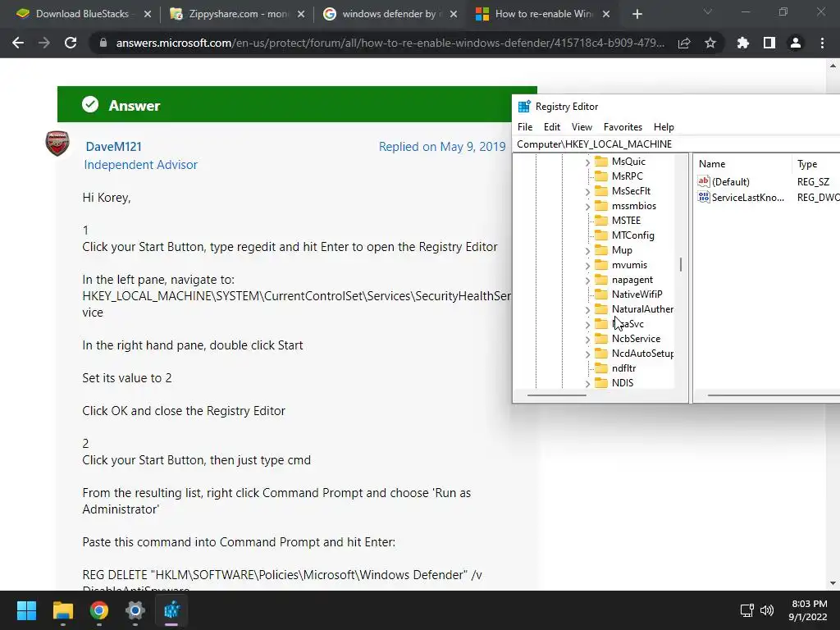Close the How to re-enable Windows tab

click(x=606, y=14)
